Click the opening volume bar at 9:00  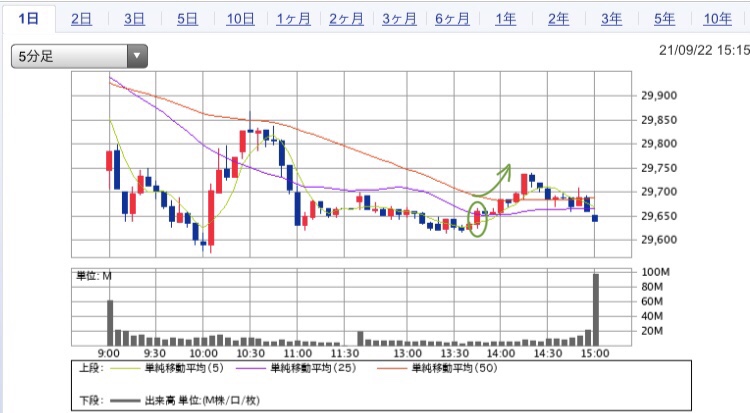tap(110, 323)
